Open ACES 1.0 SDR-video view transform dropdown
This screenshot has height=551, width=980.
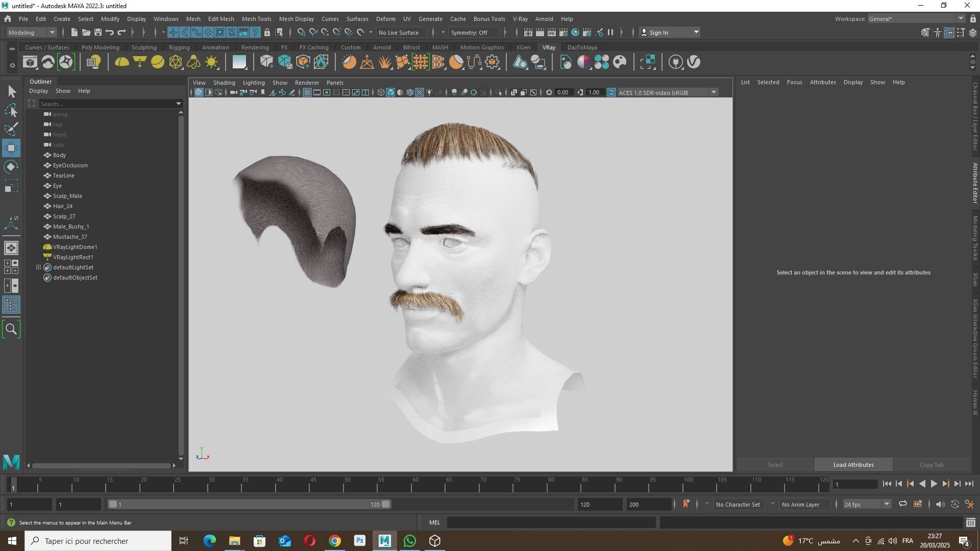(668, 92)
